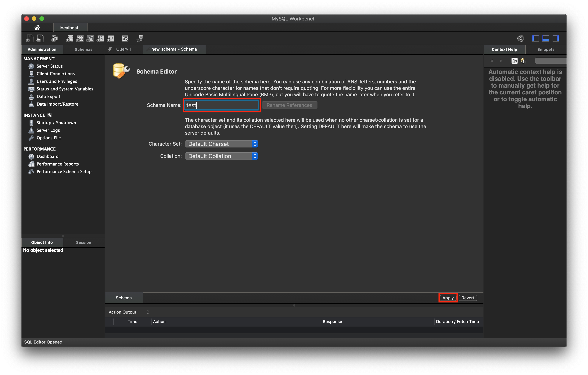Search table data toolbar icon

point(125,38)
